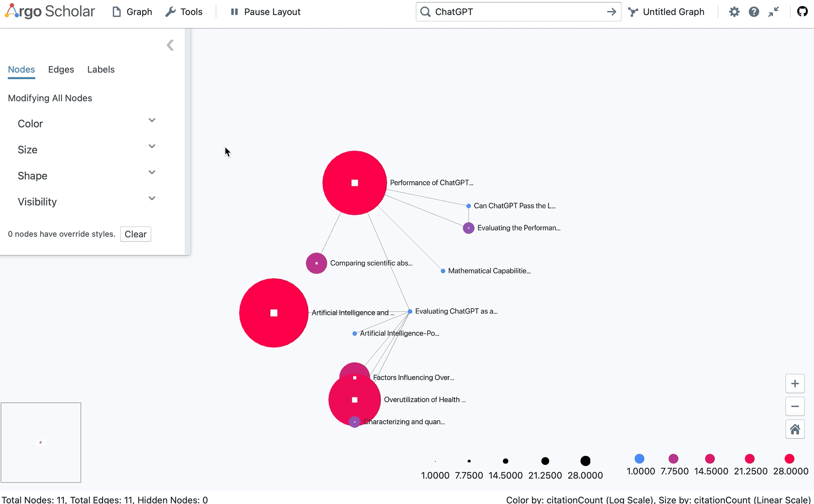This screenshot has height=504, width=814.
Task: Open settings with the gear icon
Action: pos(734,12)
